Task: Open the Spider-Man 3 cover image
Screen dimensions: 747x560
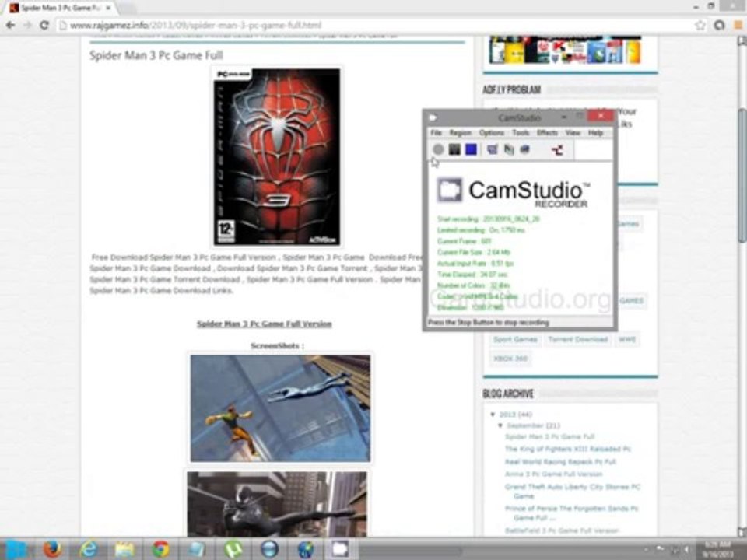Action: (277, 156)
